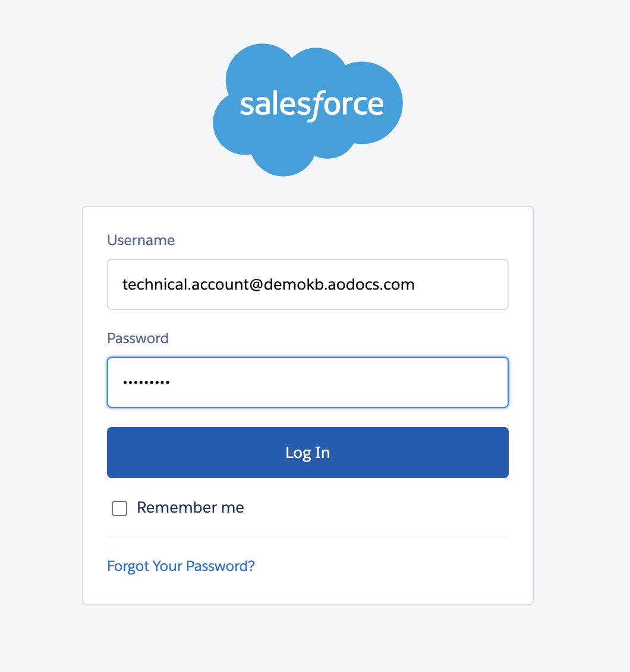
Task: Select the empty Remember me box
Action: tap(119, 508)
